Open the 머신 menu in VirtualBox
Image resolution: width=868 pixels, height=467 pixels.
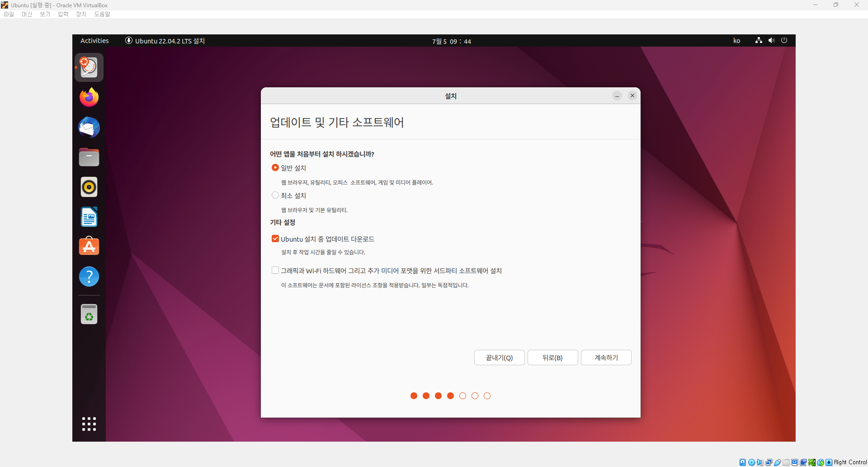coord(27,14)
